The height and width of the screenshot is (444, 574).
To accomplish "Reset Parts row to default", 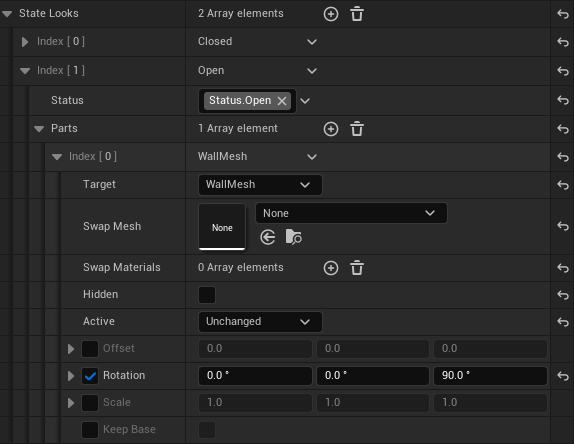I will [x=563, y=129].
